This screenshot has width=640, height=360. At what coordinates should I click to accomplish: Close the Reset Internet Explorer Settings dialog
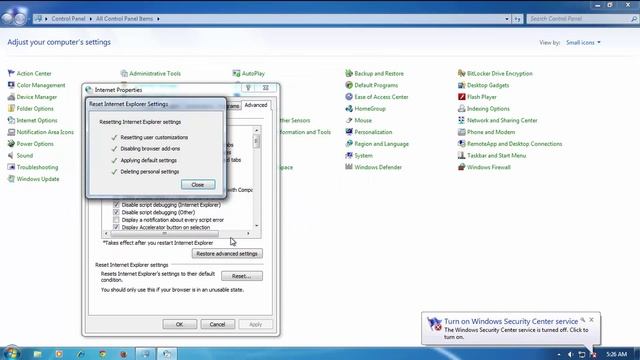coord(198,185)
